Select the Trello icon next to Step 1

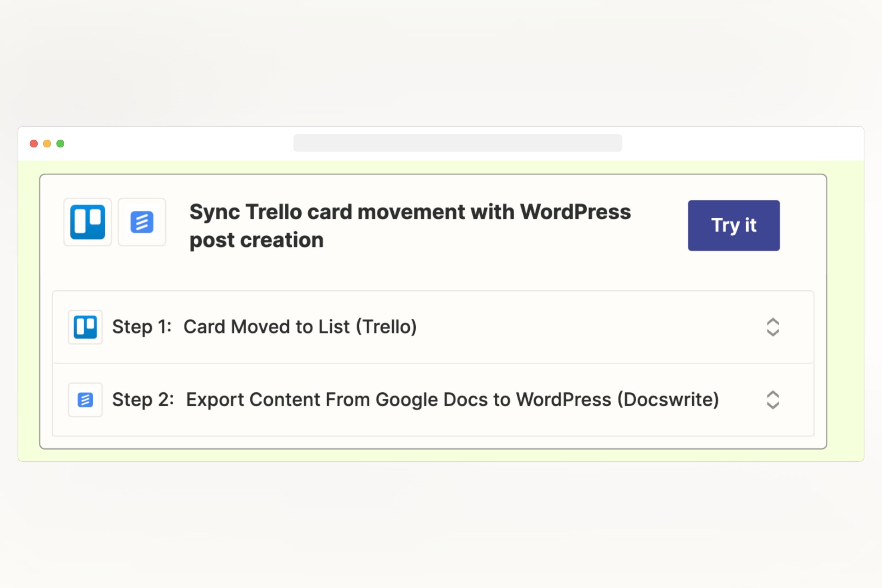85,327
